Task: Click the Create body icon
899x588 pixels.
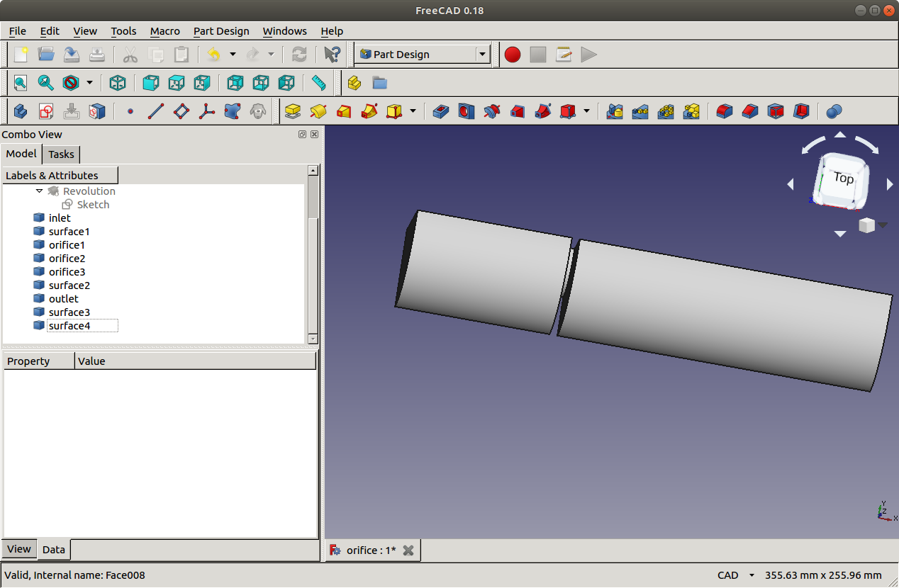Action: click(21, 111)
